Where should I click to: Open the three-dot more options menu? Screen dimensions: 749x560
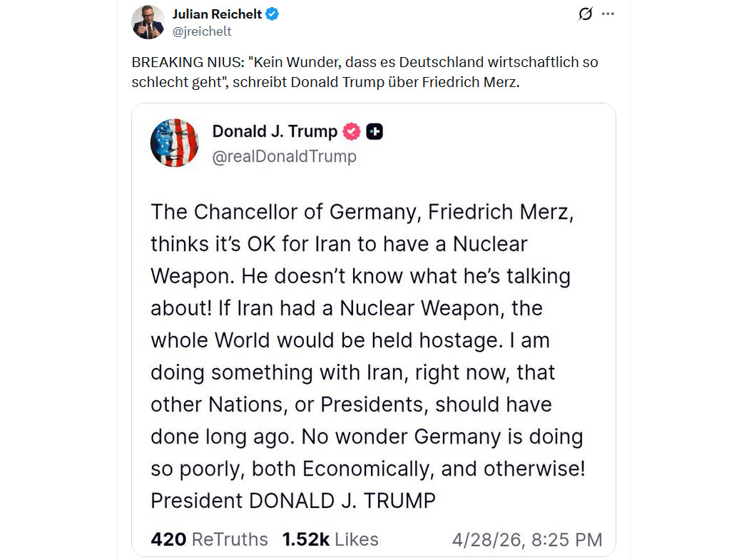608,14
